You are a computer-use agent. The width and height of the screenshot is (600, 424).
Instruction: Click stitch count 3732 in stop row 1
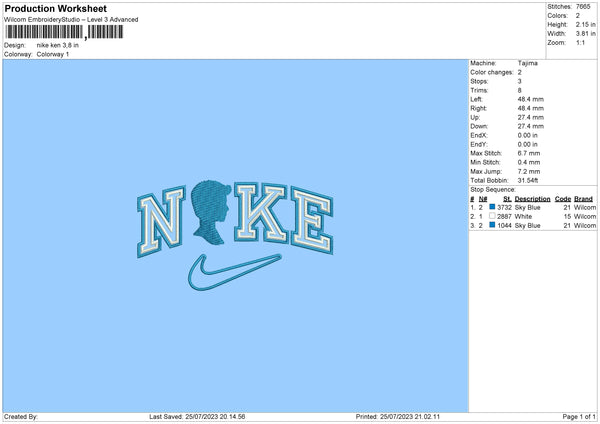[504, 207]
